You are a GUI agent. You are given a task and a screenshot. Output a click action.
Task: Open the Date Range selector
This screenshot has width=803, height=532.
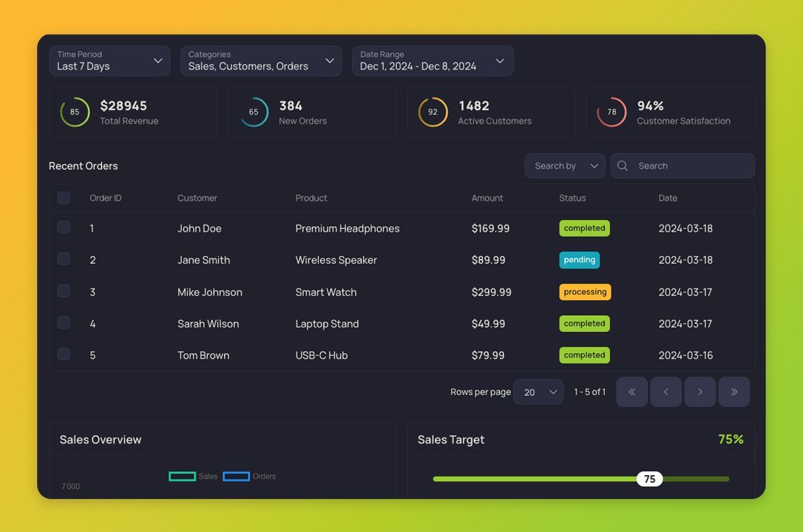pyautogui.click(x=433, y=61)
